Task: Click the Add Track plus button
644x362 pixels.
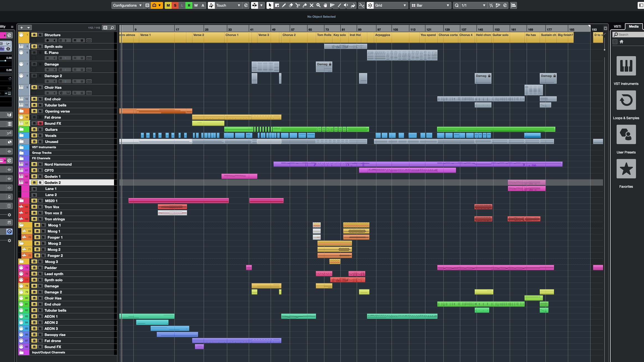Action: click(x=22, y=28)
